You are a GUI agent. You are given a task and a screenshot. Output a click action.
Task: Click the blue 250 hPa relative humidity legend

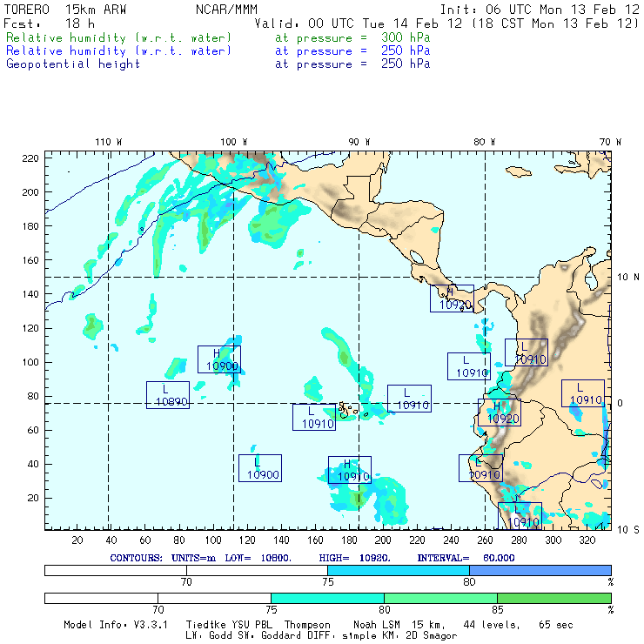click(x=119, y=51)
